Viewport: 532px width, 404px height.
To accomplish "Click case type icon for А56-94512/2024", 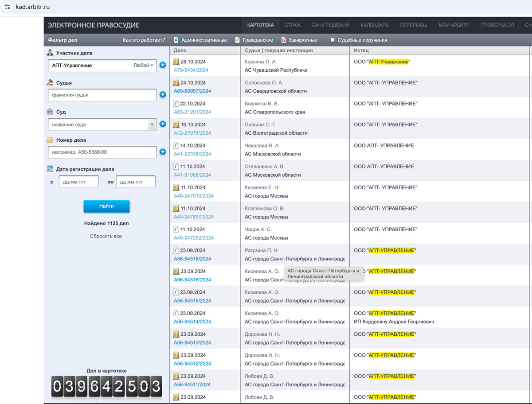I will (x=176, y=355).
